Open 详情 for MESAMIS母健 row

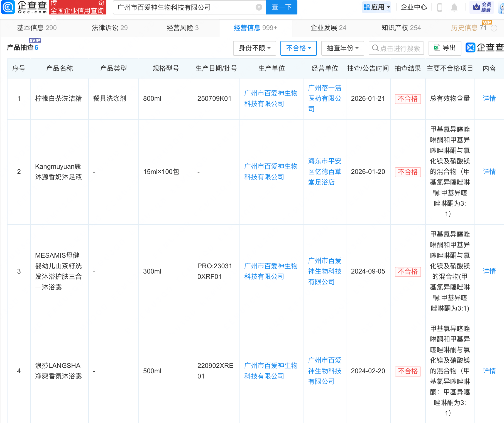coord(489,271)
